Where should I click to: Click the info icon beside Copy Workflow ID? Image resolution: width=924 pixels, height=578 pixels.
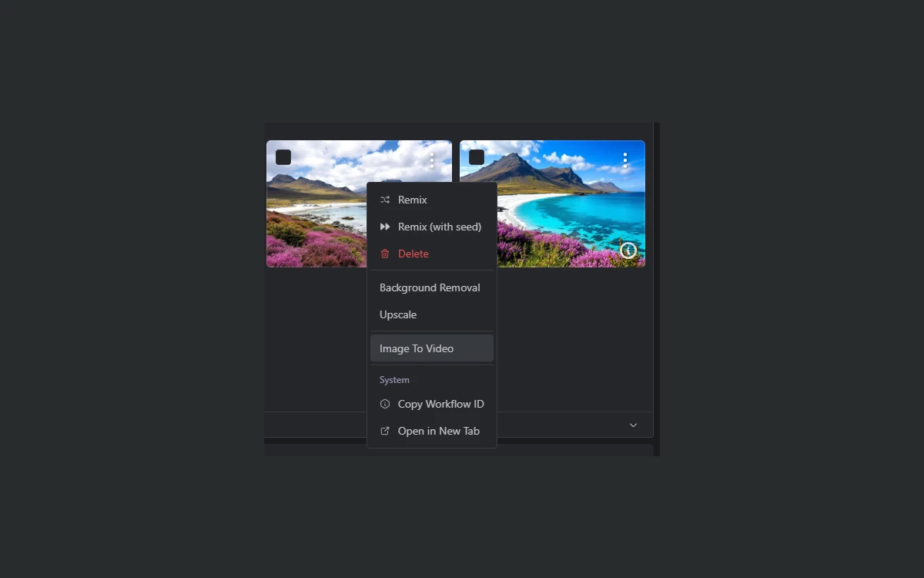point(385,404)
